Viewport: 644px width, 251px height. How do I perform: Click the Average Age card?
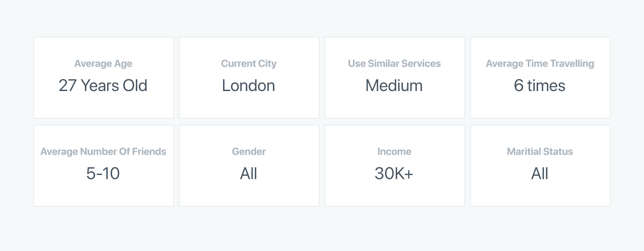[x=104, y=78]
